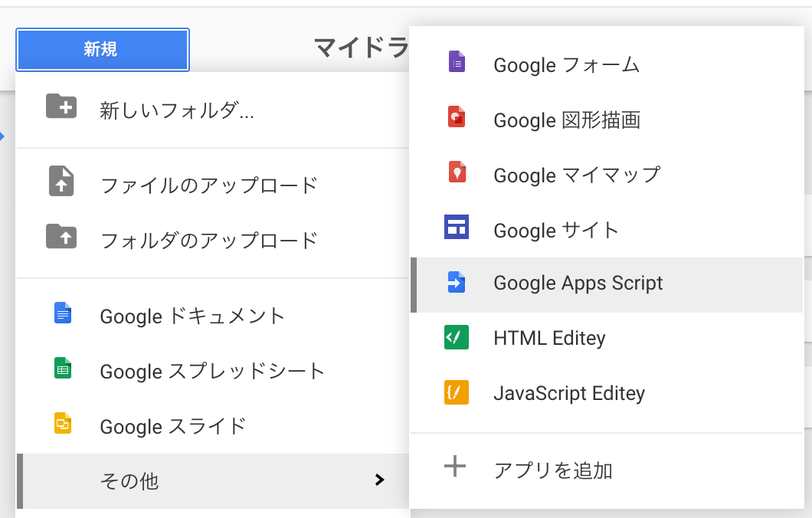Create a new Google ドキュメント
Viewport: 812px width, 518px height.
[x=213, y=316]
